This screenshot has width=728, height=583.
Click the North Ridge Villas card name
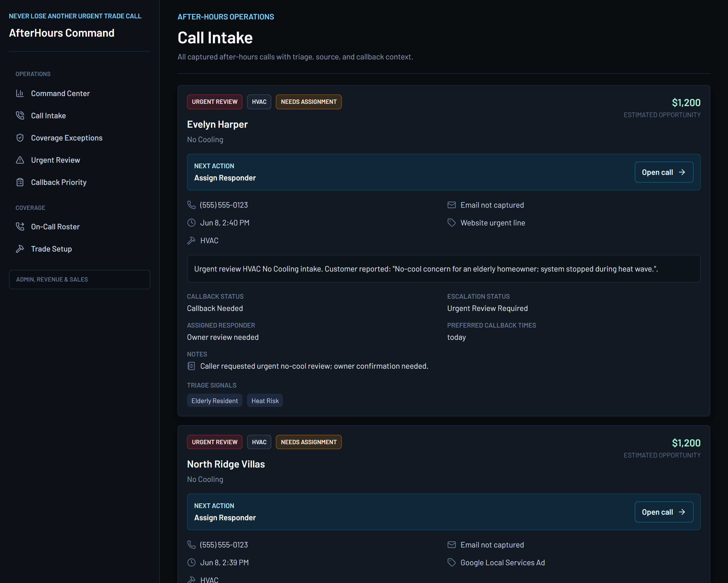(226, 464)
